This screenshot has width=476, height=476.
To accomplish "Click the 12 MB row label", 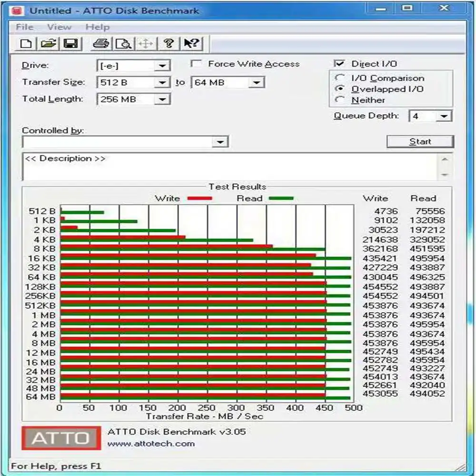I will coord(40,353).
